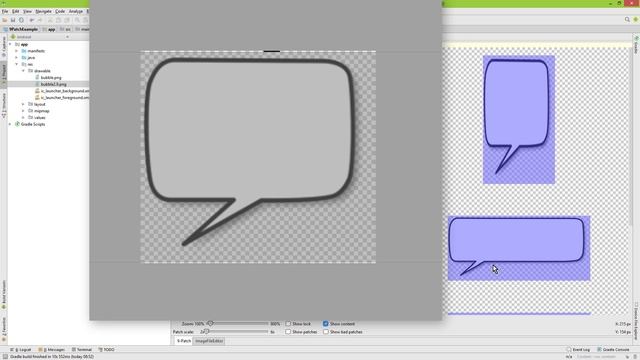The height and width of the screenshot is (360, 640).
Task: Select the Gradle Scripts label
Action: point(33,124)
